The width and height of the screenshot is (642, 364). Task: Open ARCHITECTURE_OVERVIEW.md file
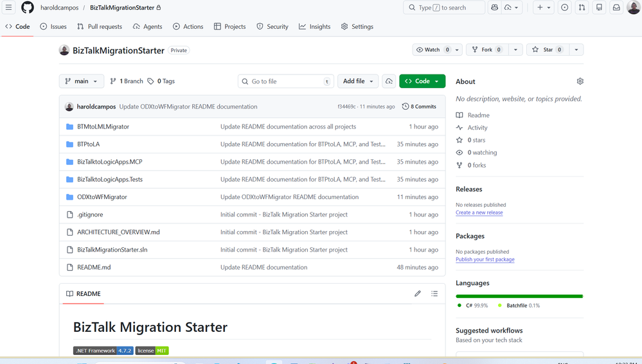[x=118, y=232]
